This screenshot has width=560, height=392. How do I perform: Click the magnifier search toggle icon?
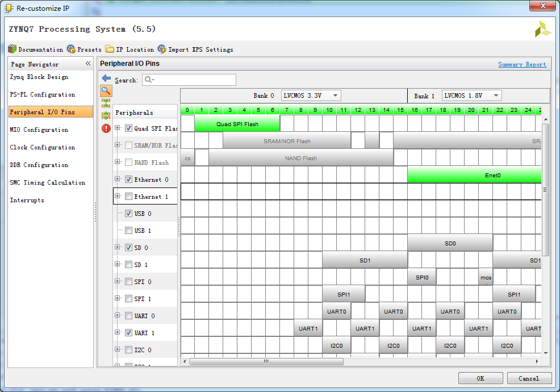[x=106, y=91]
